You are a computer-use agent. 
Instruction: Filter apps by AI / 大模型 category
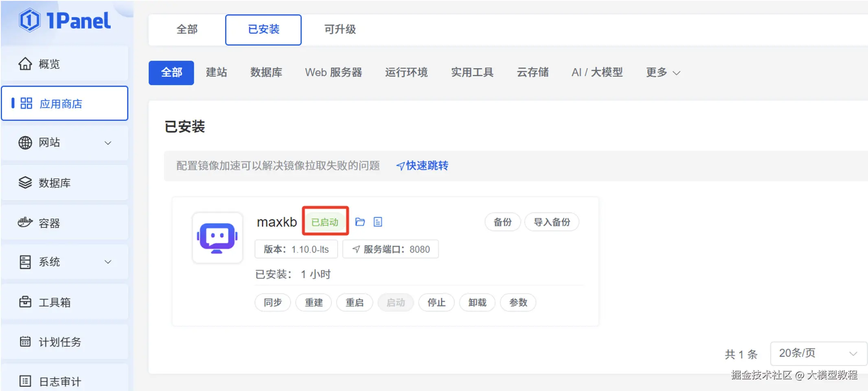pyautogui.click(x=597, y=72)
